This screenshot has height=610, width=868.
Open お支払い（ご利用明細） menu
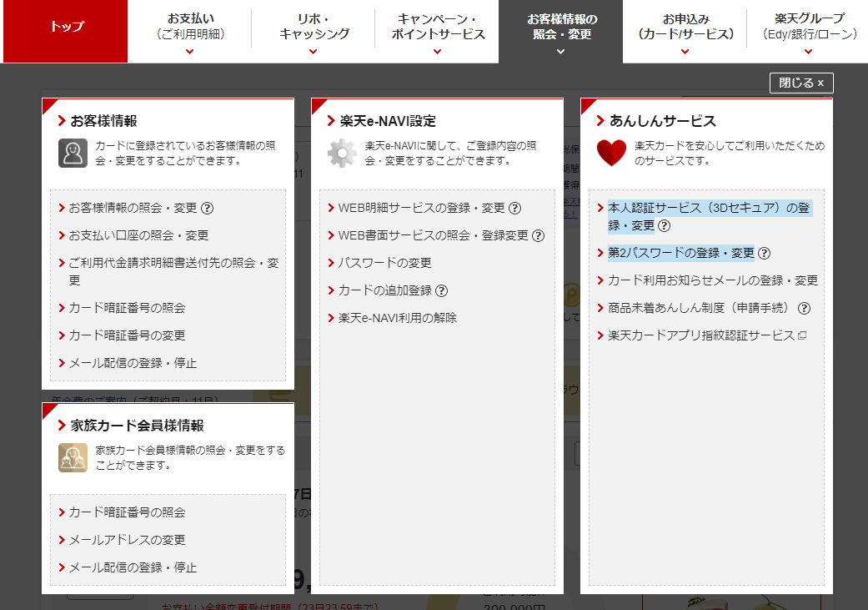pos(190,31)
